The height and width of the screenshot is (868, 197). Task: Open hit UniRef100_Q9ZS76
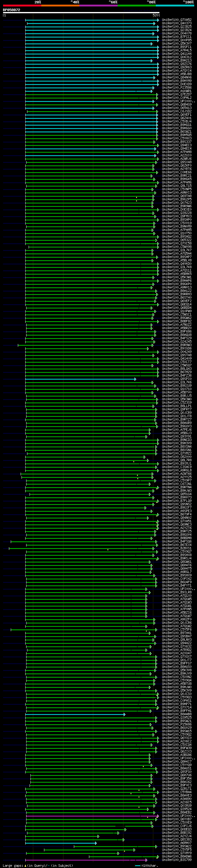(x=177, y=64)
